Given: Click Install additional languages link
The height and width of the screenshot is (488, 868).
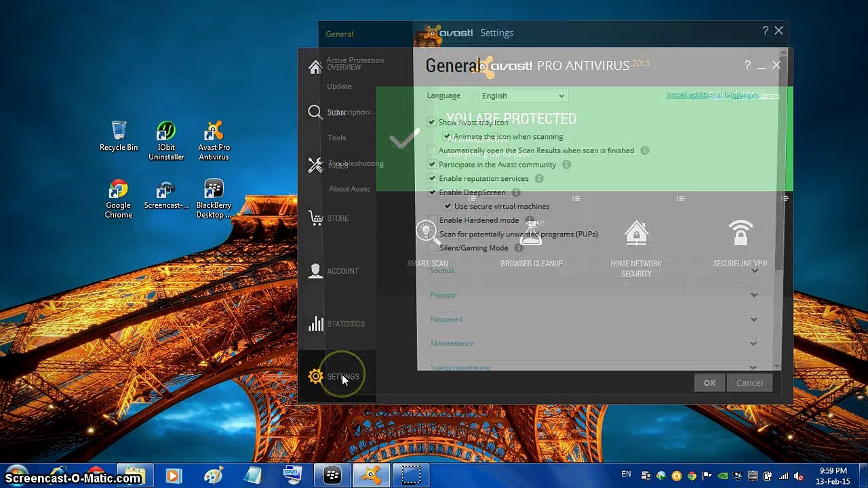Looking at the screenshot, I should 712,95.
